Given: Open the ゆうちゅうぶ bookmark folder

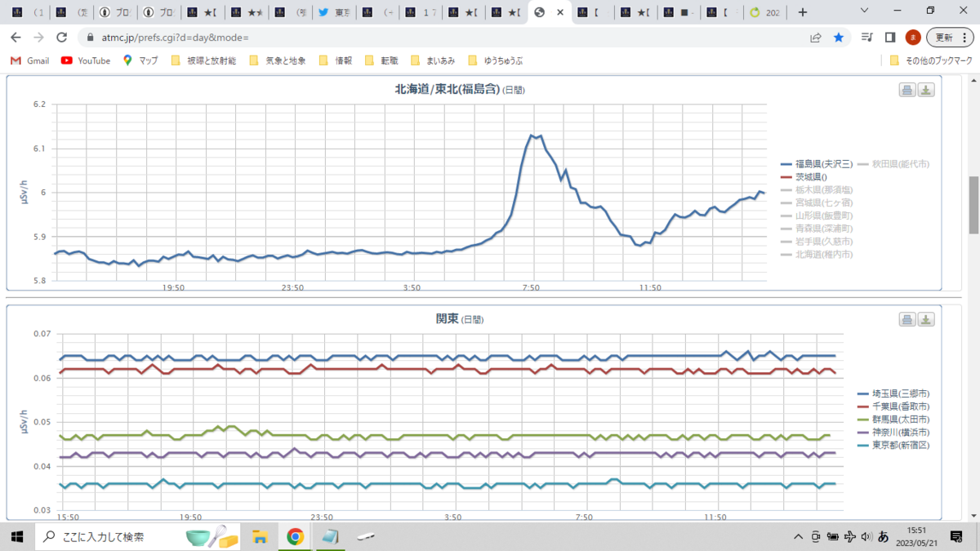Looking at the screenshot, I should [494, 60].
